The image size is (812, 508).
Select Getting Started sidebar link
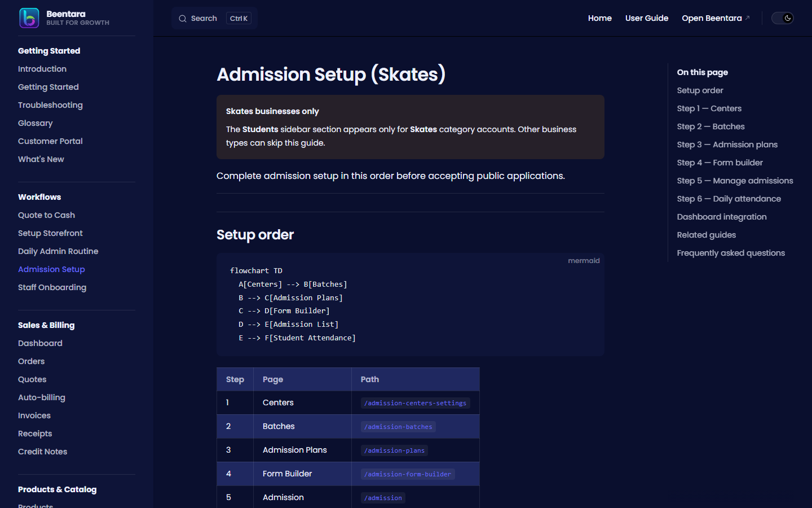tap(48, 87)
